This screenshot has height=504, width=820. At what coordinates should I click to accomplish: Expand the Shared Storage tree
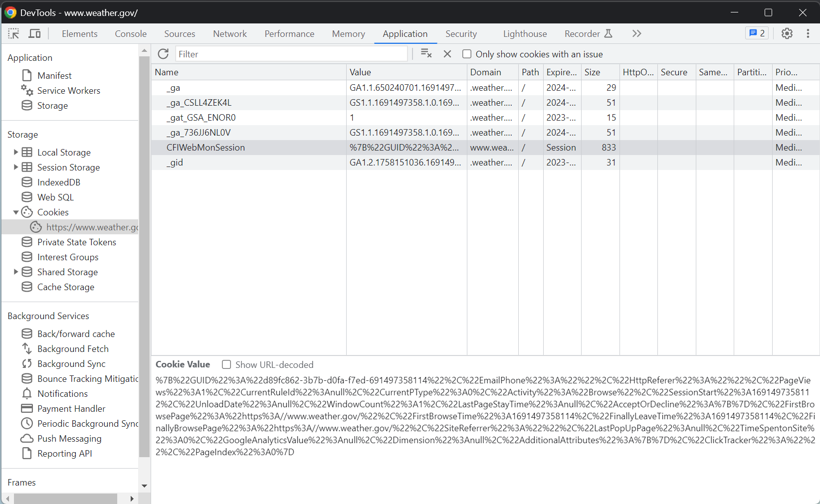point(15,272)
